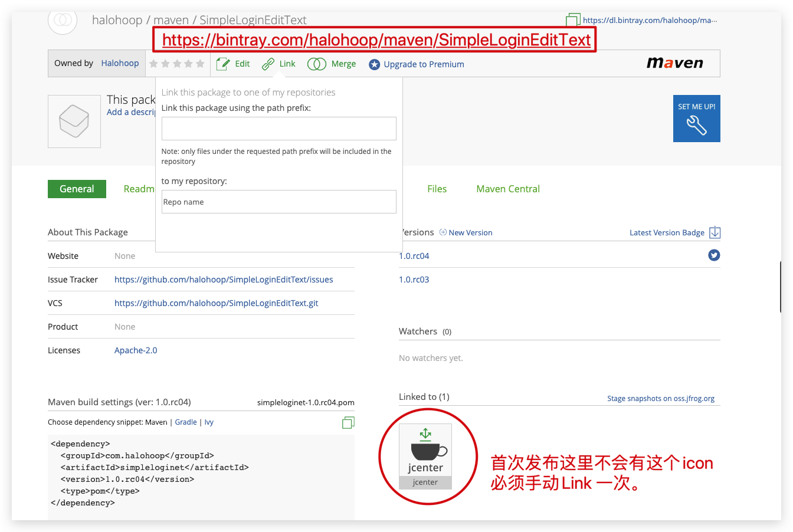793x532 pixels.
Task: Switch to the Files tab
Action: (437, 189)
